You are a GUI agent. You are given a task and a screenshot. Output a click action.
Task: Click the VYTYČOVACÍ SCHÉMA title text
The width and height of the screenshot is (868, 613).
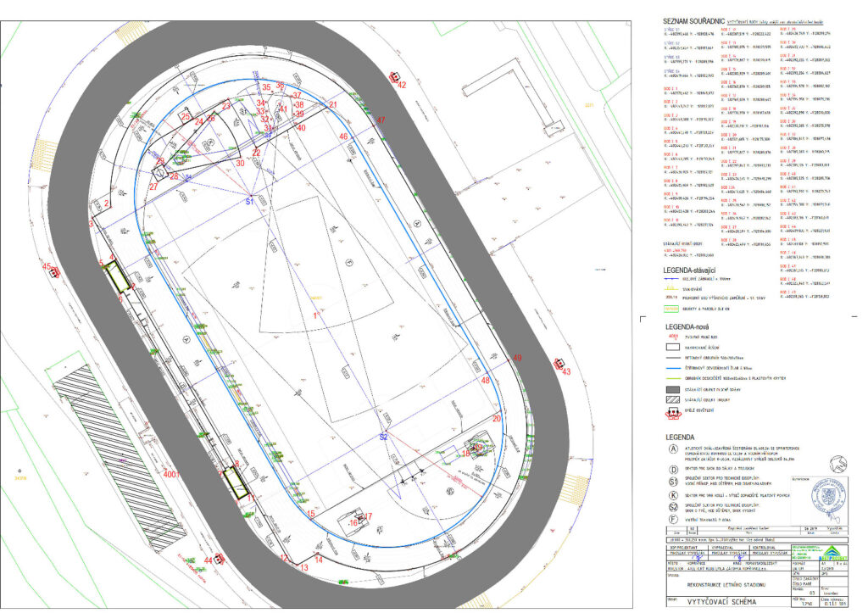pos(721,601)
